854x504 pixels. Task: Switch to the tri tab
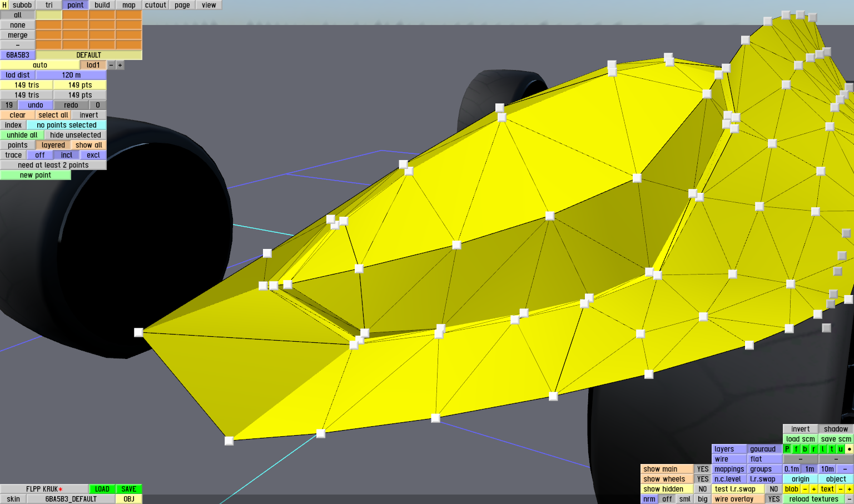pos(49,5)
